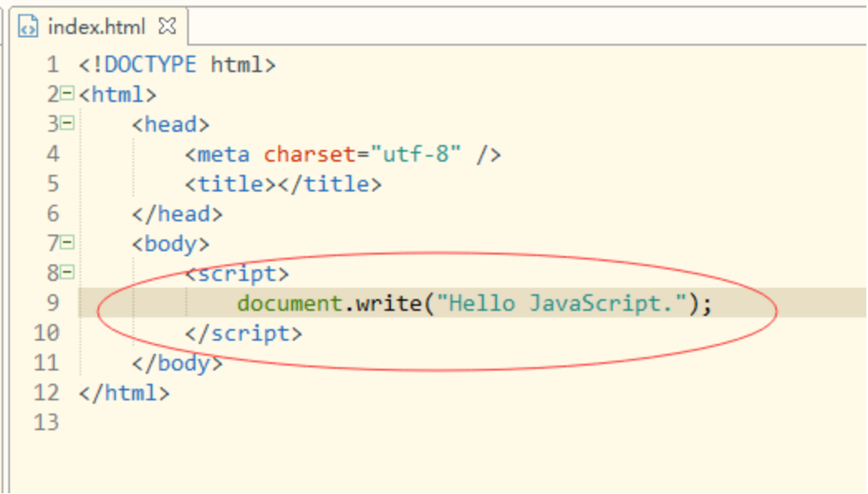Screen dimensions: 868x494
Task: Click line number 12 in the gutter
Action: click(x=46, y=393)
